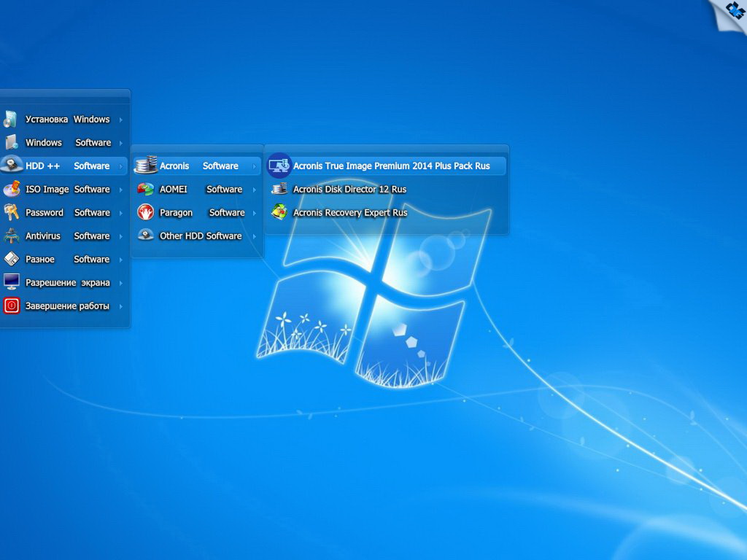The width and height of the screenshot is (747, 560).
Task: Expand the Password Software submenu arrow
Action: (121, 213)
